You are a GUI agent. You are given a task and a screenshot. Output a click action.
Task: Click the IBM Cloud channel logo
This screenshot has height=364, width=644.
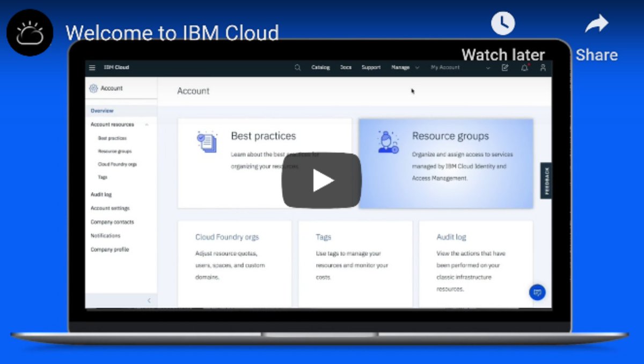pos(30,33)
